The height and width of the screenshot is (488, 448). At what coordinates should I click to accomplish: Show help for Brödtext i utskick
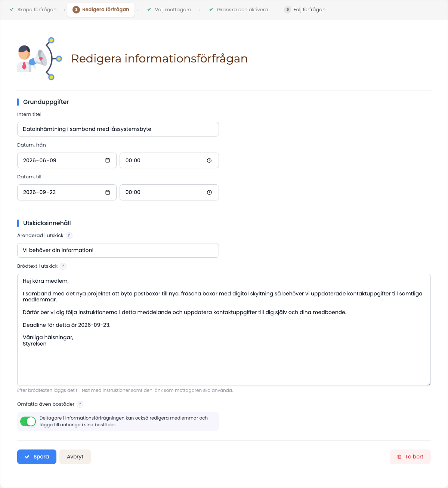pos(63,266)
